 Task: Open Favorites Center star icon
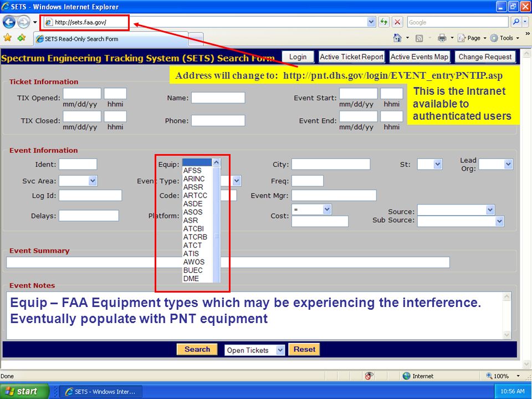pos(7,38)
